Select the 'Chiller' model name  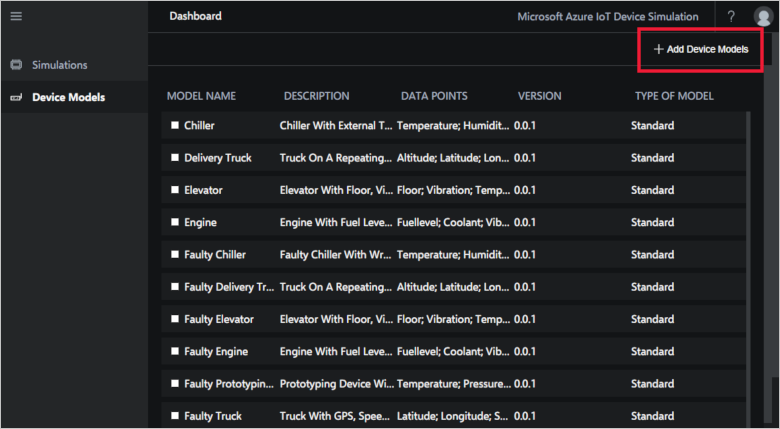[x=199, y=126]
